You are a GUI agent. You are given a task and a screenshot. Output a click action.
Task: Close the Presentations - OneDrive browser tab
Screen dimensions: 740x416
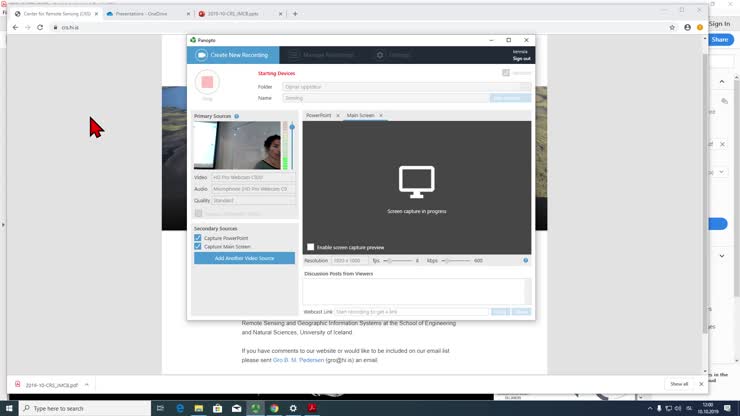[188, 14]
